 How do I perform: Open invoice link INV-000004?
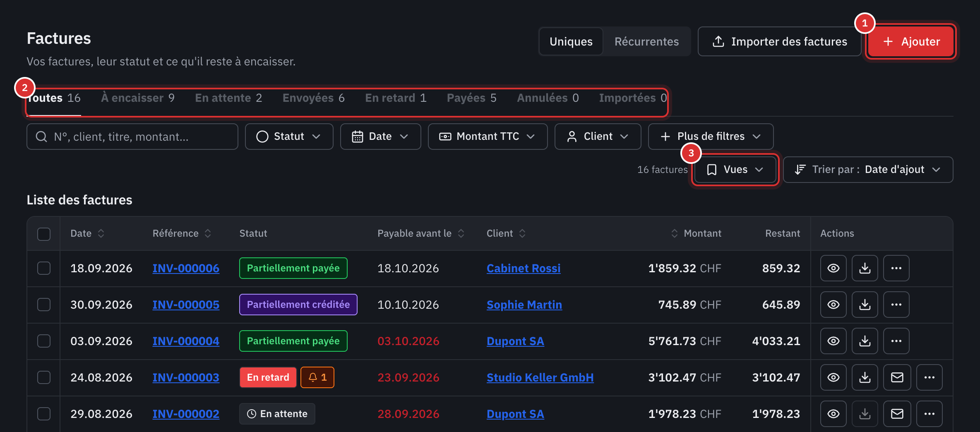click(186, 341)
